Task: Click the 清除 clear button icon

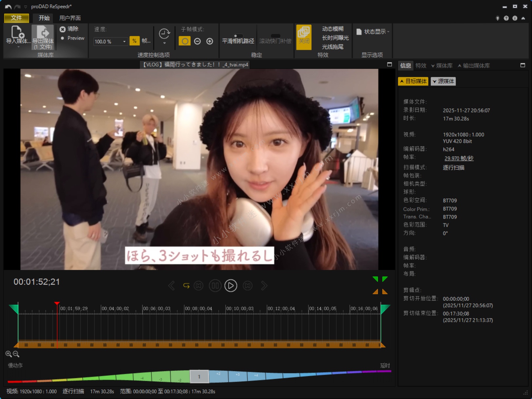Action: [63, 29]
